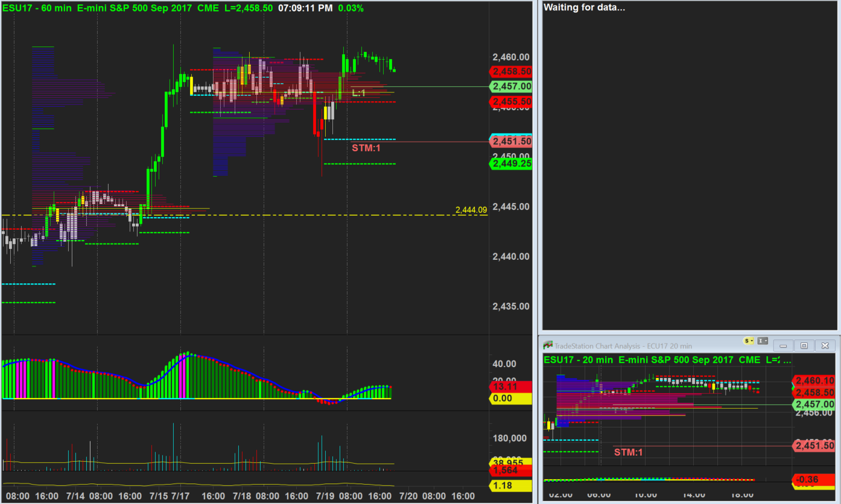The image size is (841, 504).
Task: Select the yellow 1.18 value marker
Action: [x=512, y=485]
